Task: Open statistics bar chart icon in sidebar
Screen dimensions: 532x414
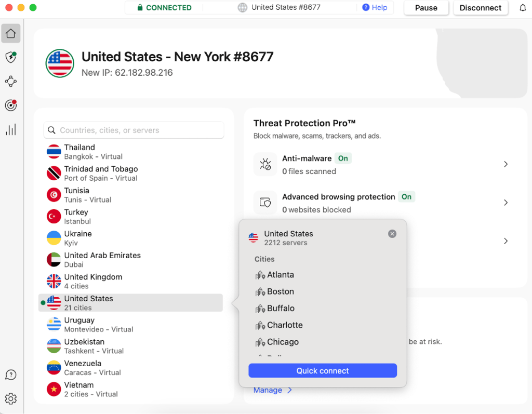Action: click(x=11, y=130)
